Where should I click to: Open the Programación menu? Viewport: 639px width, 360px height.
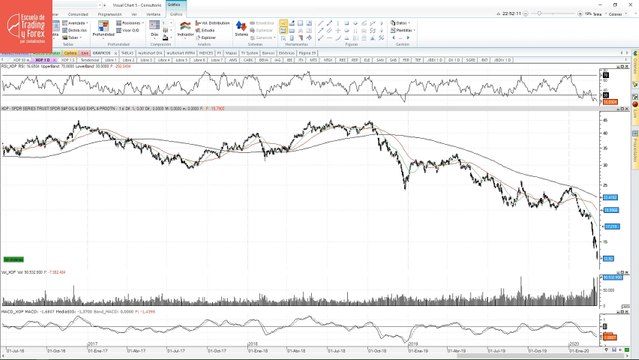110,14
